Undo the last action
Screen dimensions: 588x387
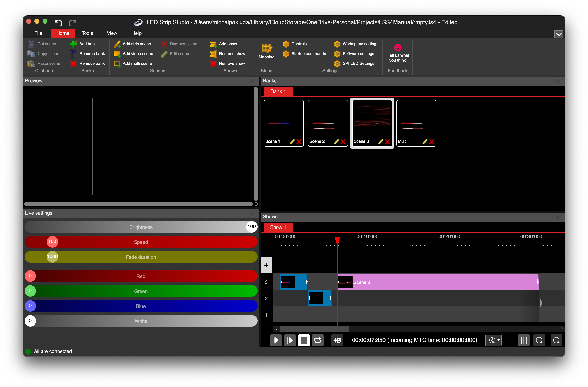(58, 22)
